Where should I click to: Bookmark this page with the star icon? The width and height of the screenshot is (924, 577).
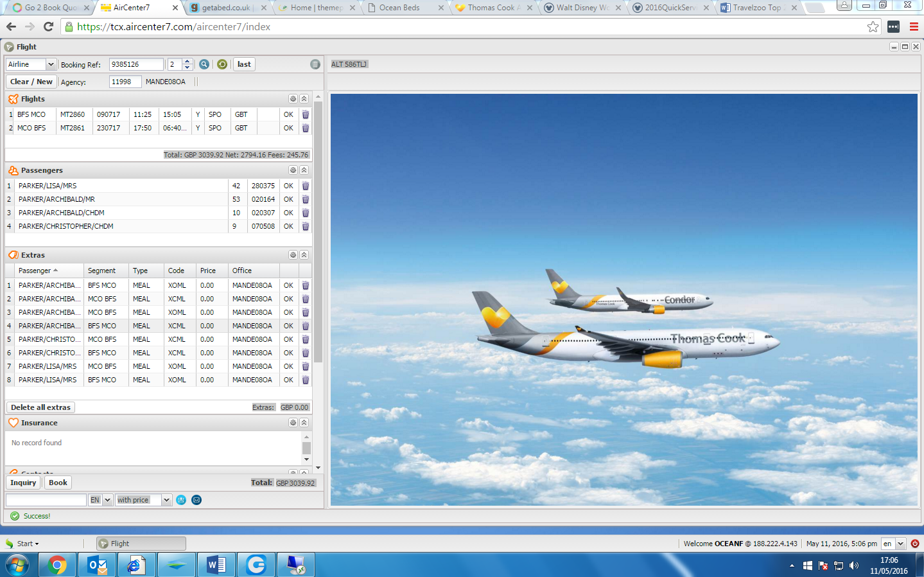[x=873, y=26]
